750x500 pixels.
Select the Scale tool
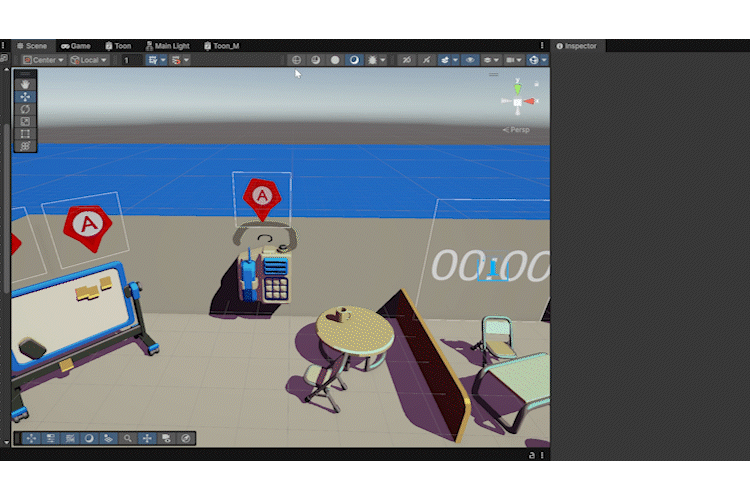[25, 122]
